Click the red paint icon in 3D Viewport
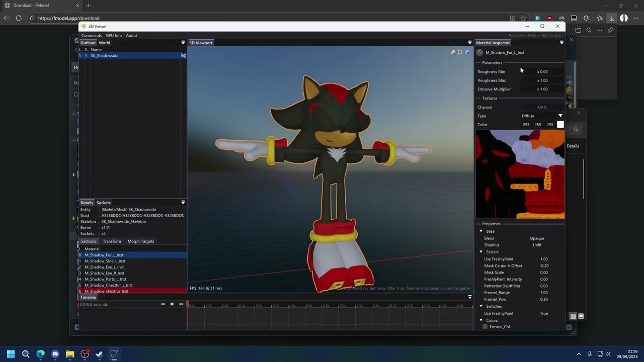Screen dimensions: 644x362 pos(453,52)
